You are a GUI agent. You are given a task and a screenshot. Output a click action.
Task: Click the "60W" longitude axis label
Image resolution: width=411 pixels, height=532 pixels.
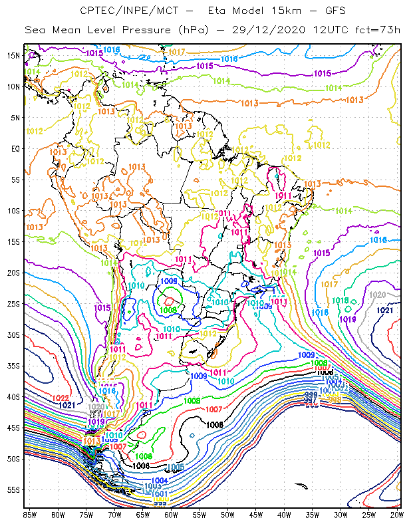171,515
